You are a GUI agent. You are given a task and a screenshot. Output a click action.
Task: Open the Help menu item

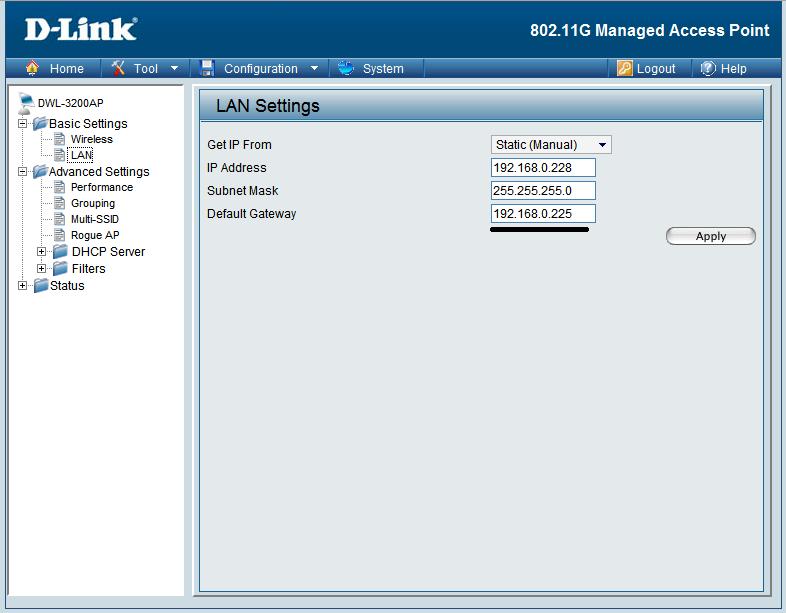click(x=733, y=69)
